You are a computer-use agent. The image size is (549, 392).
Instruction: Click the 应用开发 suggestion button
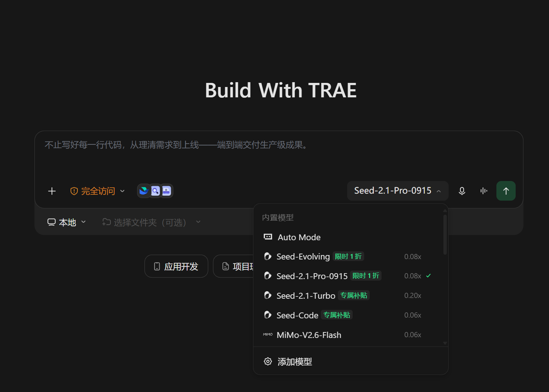point(176,266)
